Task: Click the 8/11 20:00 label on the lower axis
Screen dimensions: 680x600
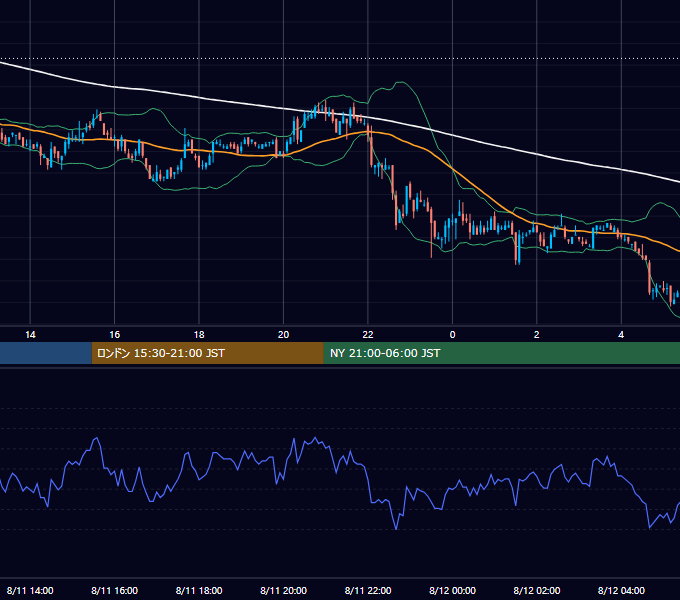Action: 283,590
